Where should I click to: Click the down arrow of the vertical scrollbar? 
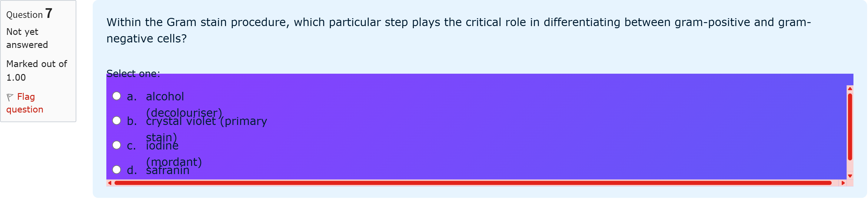click(x=850, y=176)
